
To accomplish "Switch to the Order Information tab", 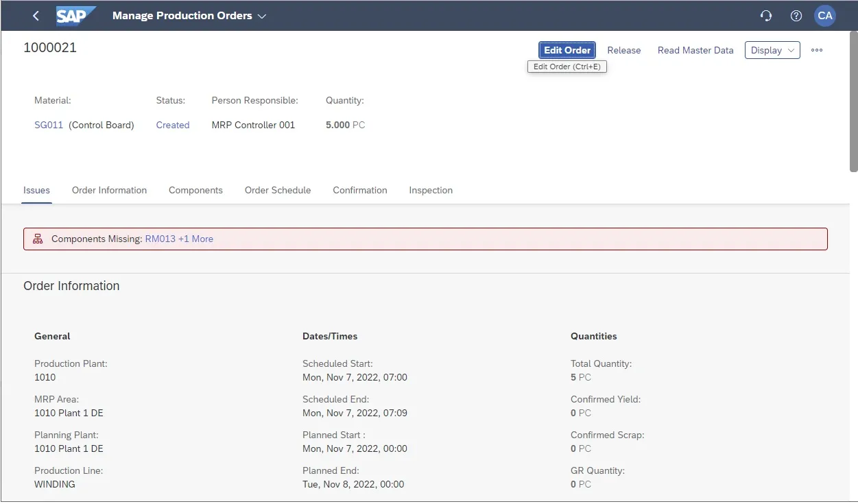I will (109, 190).
